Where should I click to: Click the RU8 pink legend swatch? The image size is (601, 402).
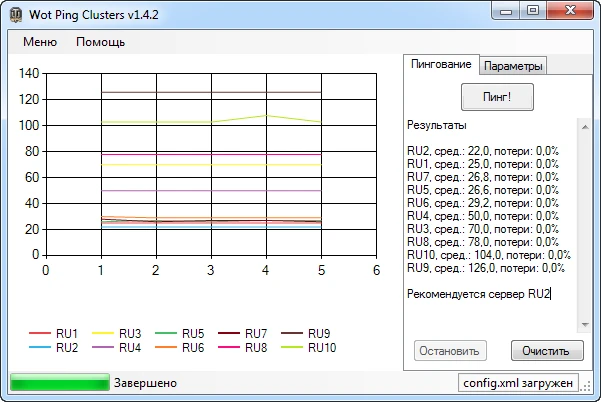[228, 348]
